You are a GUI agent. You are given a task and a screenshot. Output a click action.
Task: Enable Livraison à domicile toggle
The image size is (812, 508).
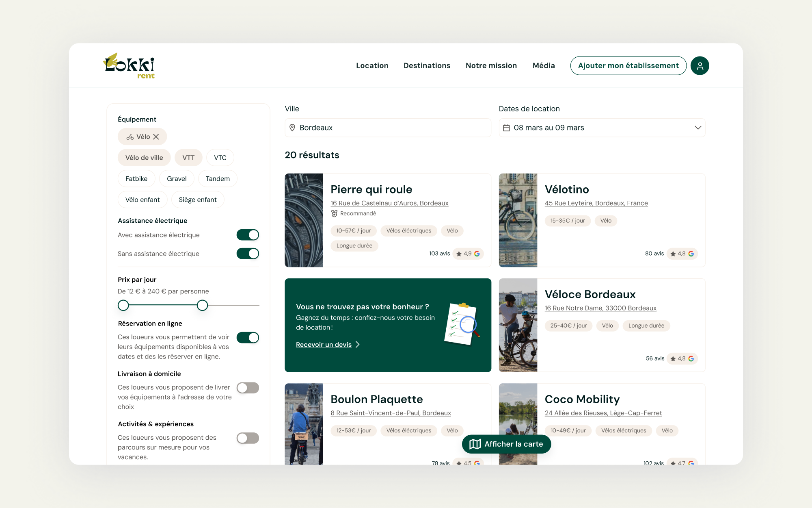coord(248,388)
